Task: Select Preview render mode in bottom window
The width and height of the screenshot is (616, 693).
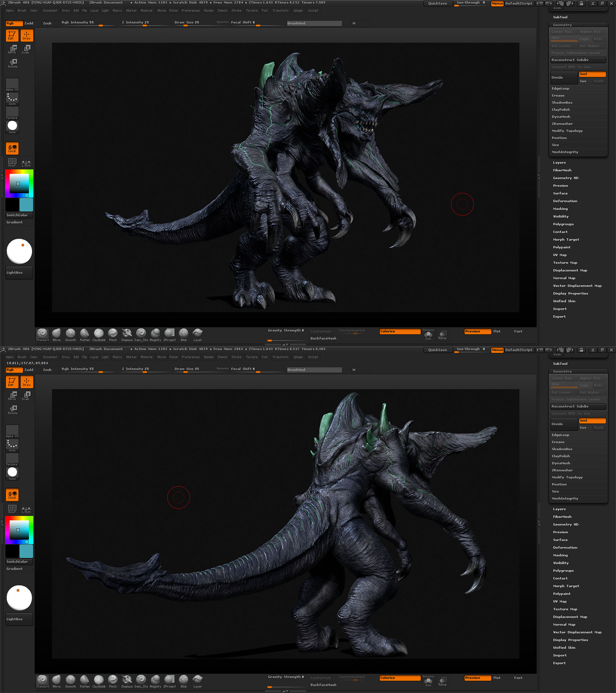Action: (478, 678)
